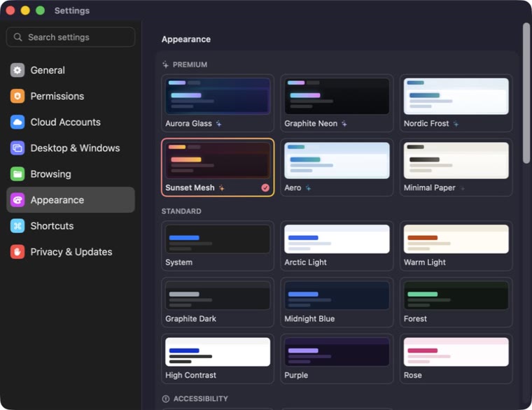Click the Cloud Accounts cloud icon
Viewport: 532px width, 410px height.
click(x=17, y=122)
